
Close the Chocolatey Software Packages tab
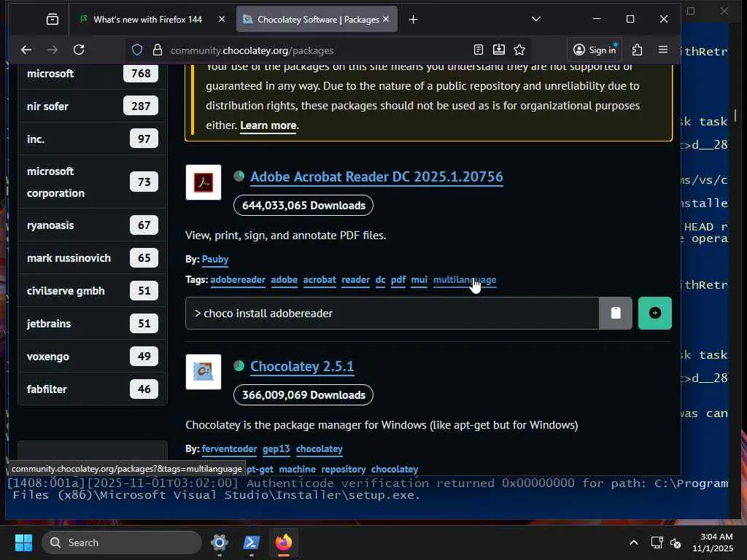(386, 19)
